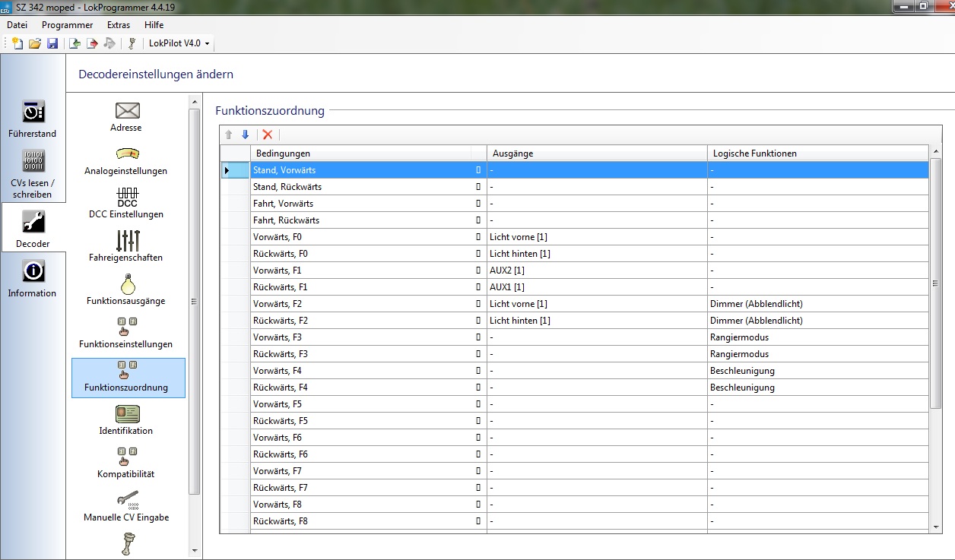Select the Stand, Vorwärts condition cell

coord(368,170)
